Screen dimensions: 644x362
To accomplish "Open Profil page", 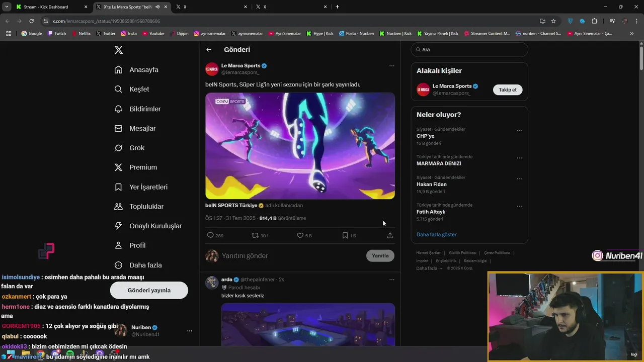I will coord(130,245).
